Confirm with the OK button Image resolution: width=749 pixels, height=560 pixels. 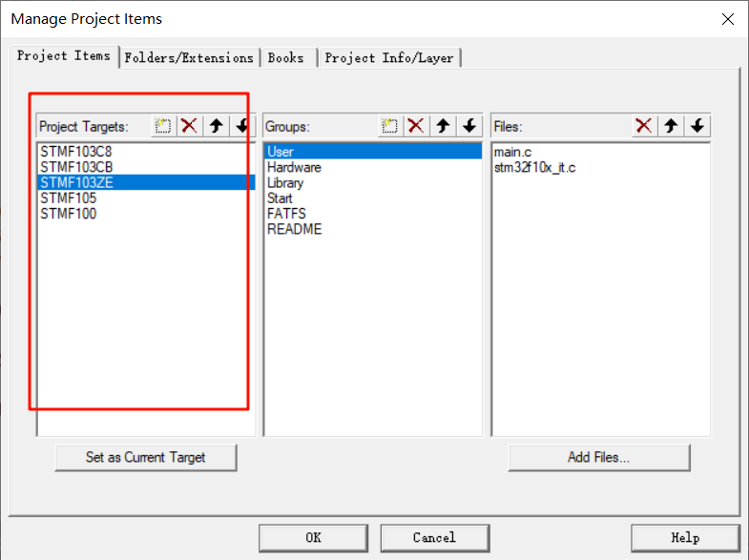point(313,538)
